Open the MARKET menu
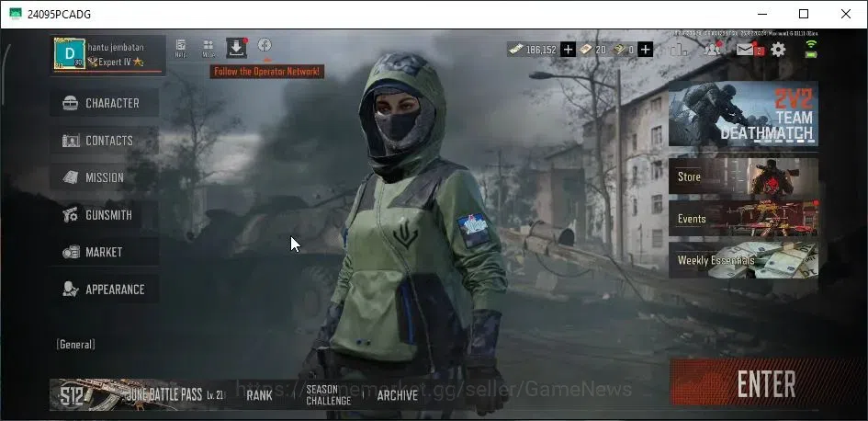 pyautogui.click(x=105, y=252)
